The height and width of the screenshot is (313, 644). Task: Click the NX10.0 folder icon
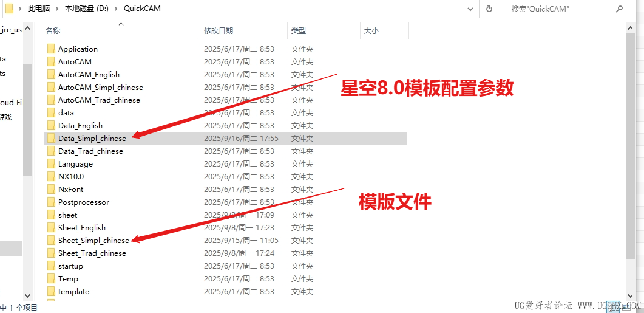[x=51, y=176]
